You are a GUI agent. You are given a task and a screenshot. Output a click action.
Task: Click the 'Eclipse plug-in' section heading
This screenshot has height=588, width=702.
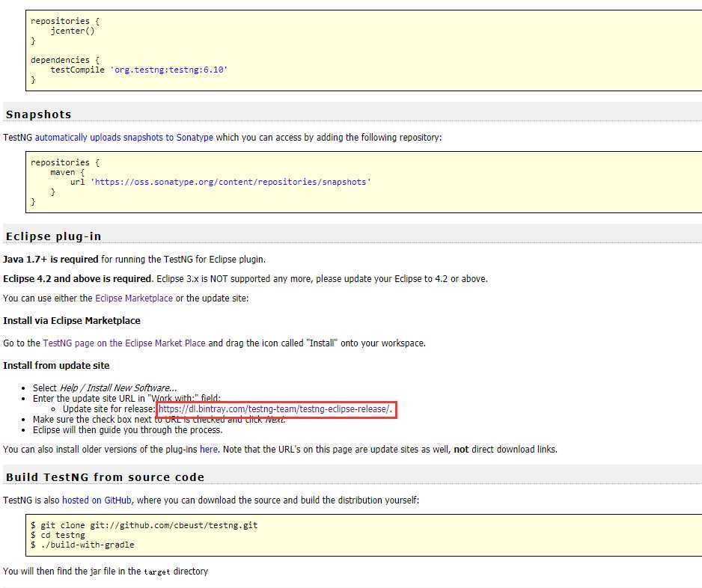[53, 236]
